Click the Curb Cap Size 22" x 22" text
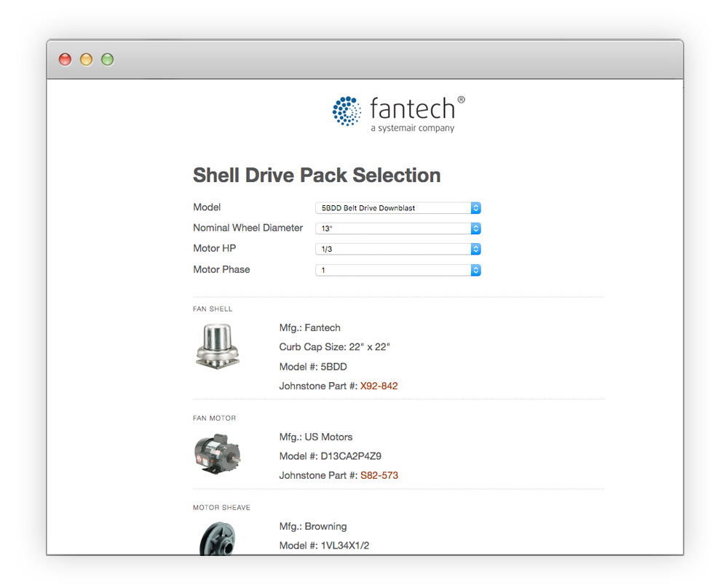This screenshot has width=728, height=588. point(334,347)
